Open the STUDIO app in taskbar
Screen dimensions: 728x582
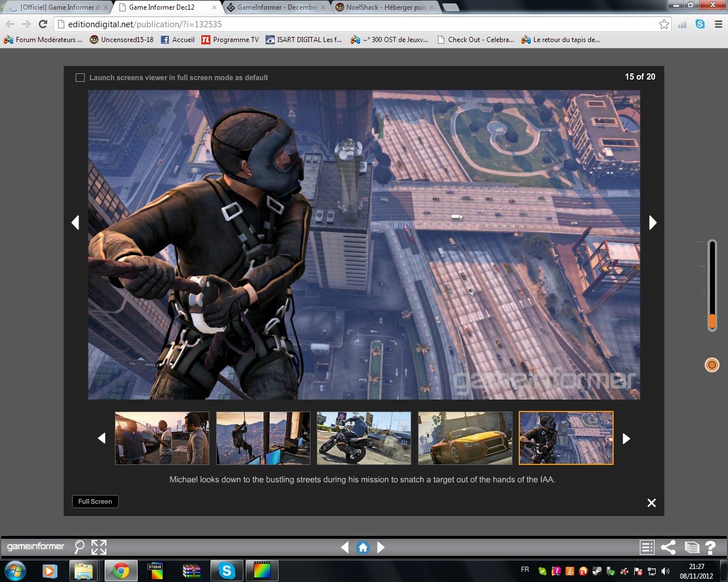coord(155,571)
